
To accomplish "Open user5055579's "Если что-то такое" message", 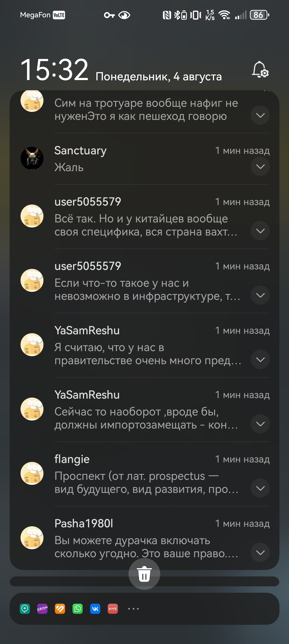I will 147,289.
